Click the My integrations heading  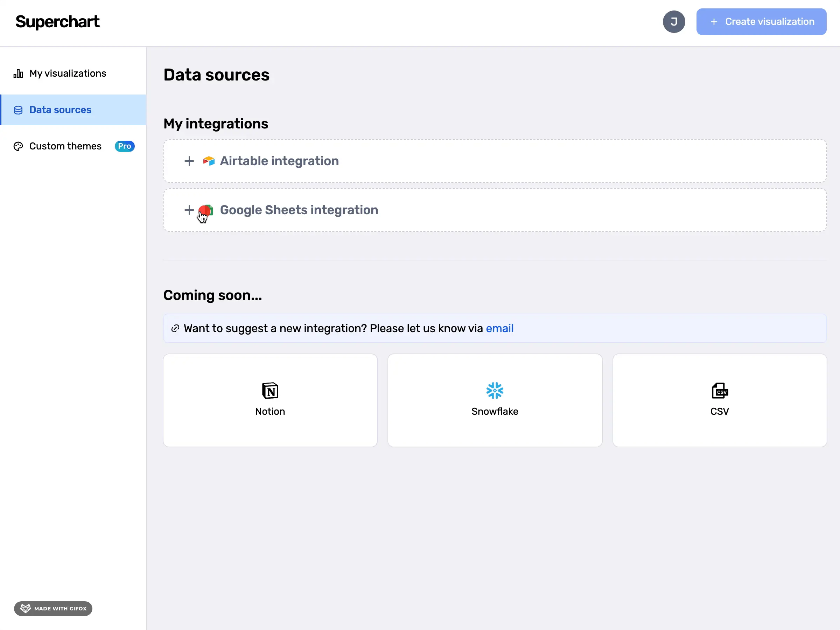coord(216,124)
